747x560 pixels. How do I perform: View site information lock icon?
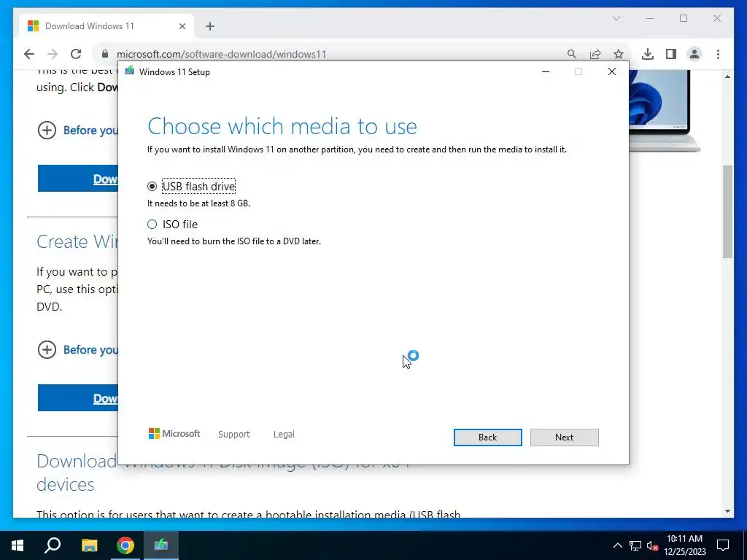tap(105, 54)
